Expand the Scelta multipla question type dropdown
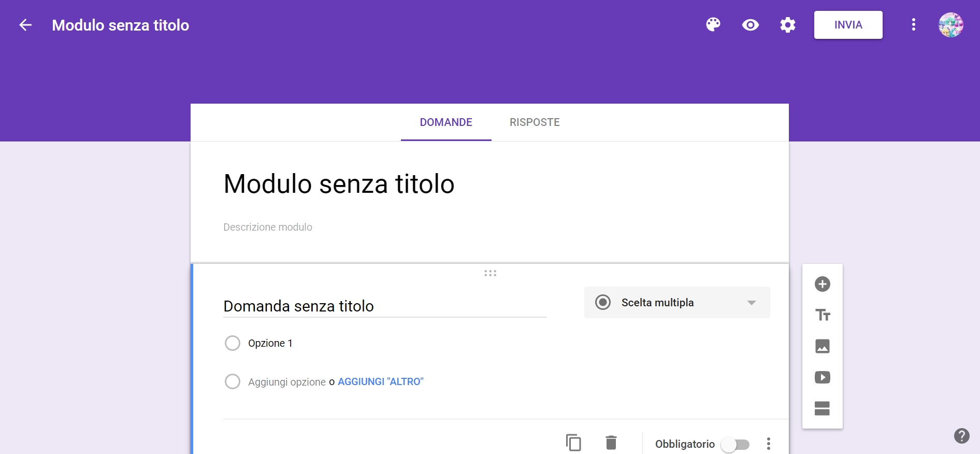Viewport: 980px width, 454px height. (x=677, y=303)
